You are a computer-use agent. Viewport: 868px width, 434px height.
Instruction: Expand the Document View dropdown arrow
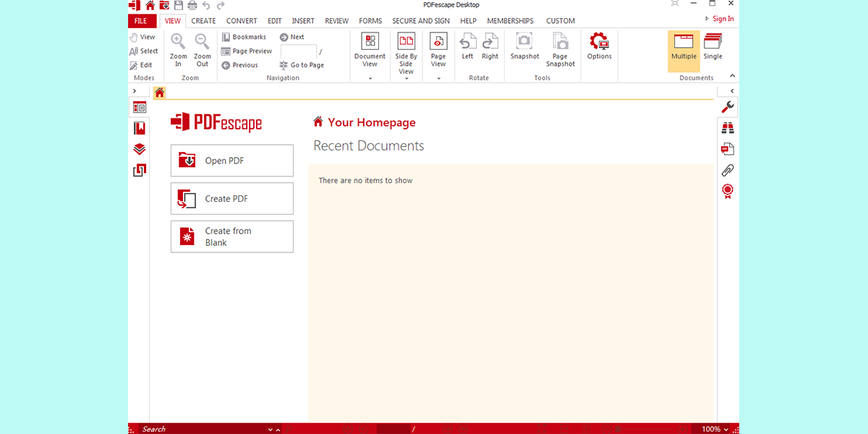pyautogui.click(x=370, y=78)
